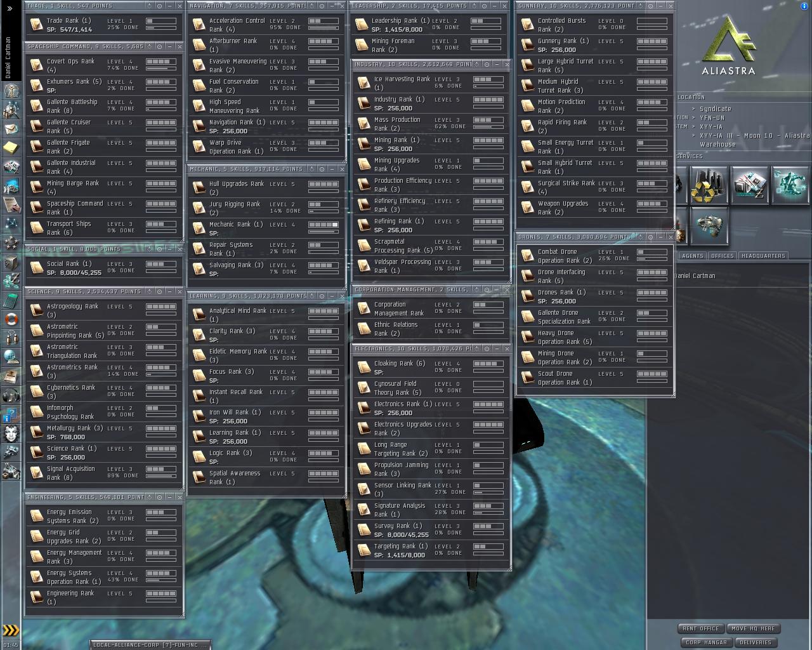Click the Acceleration Control training progress bar
This screenshot has height=650, width=812.
point(324,27)
